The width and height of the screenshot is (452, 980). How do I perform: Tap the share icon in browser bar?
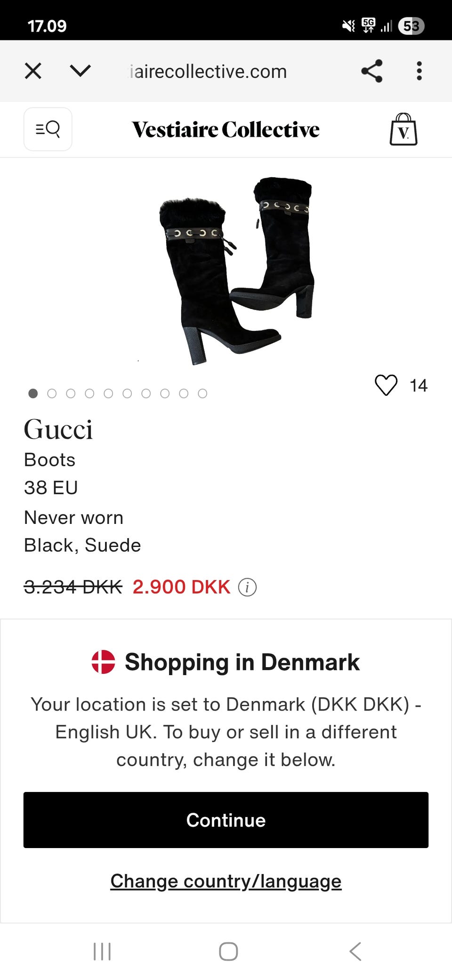pos(371,71)
